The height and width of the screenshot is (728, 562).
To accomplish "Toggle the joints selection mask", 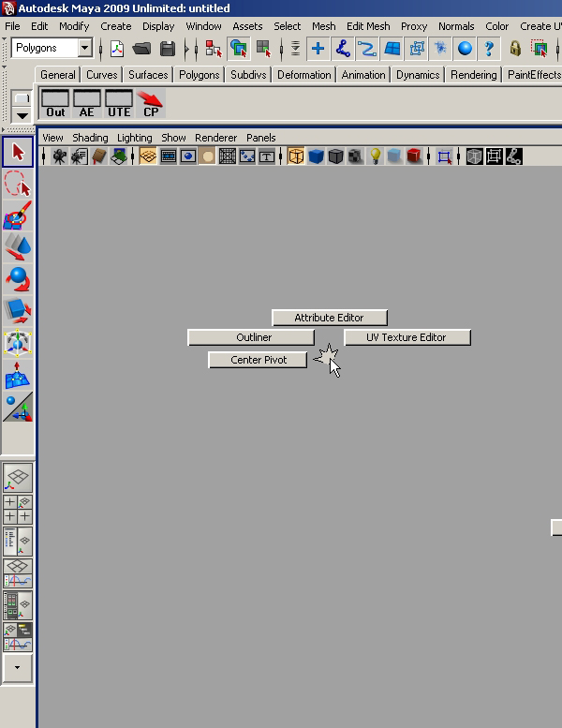I will tap(343, 49).
